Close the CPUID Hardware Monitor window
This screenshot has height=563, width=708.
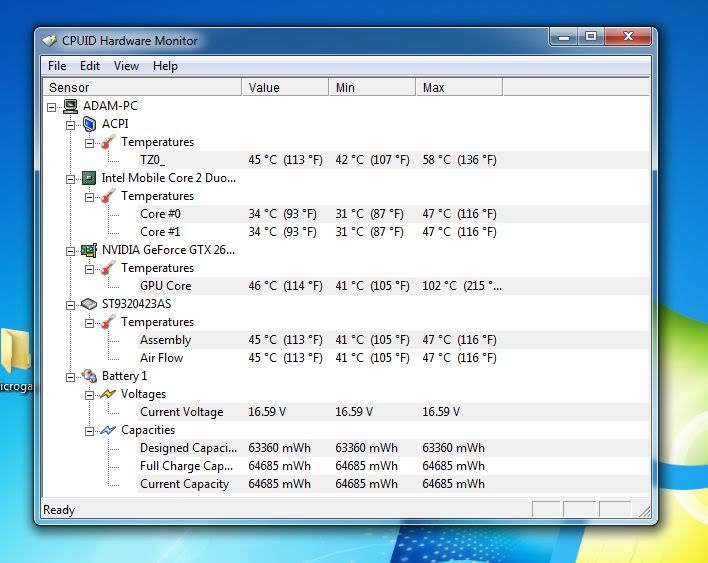[x=629, y=37]
